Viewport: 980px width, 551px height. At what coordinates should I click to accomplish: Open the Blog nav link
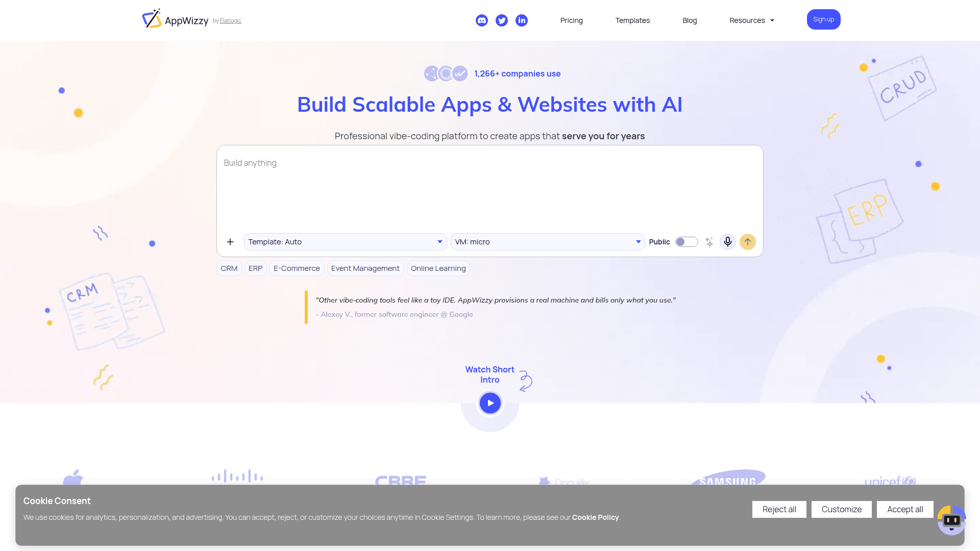click(690, 20)
